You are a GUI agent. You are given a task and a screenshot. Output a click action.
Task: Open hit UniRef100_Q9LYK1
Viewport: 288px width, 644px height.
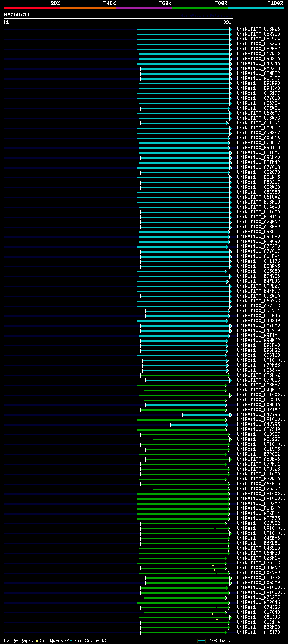click(x=259, y=311)
